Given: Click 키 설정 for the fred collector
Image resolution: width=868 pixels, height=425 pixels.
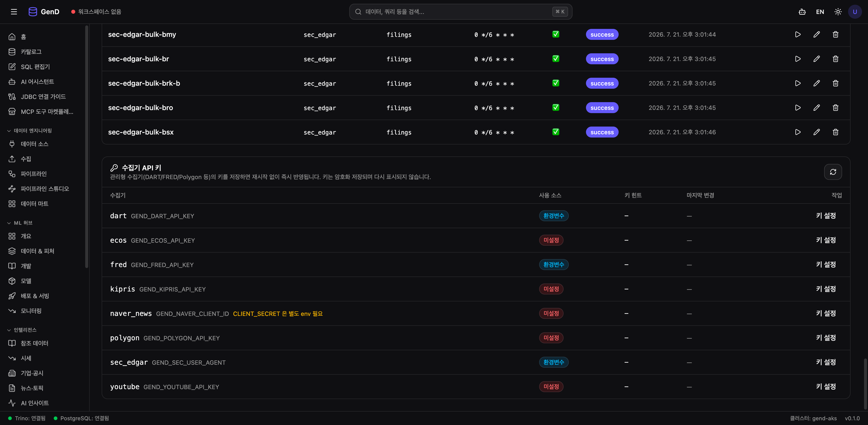Looking at the screenshot, I should (826, 265).
